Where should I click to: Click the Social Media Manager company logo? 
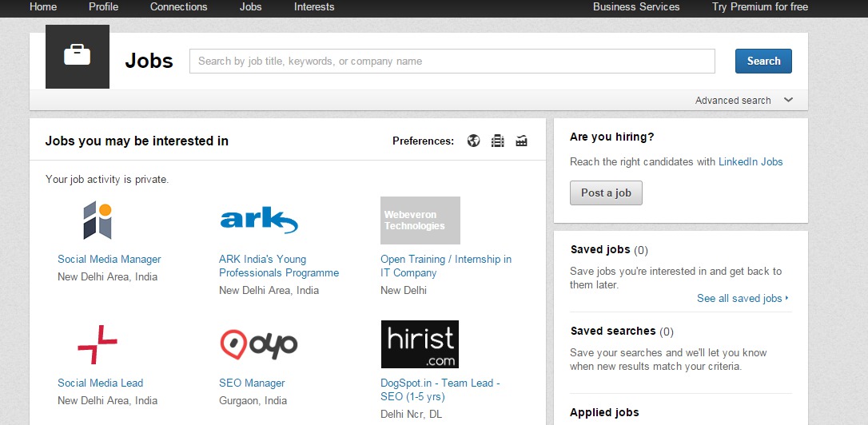[x=98, y=220]
